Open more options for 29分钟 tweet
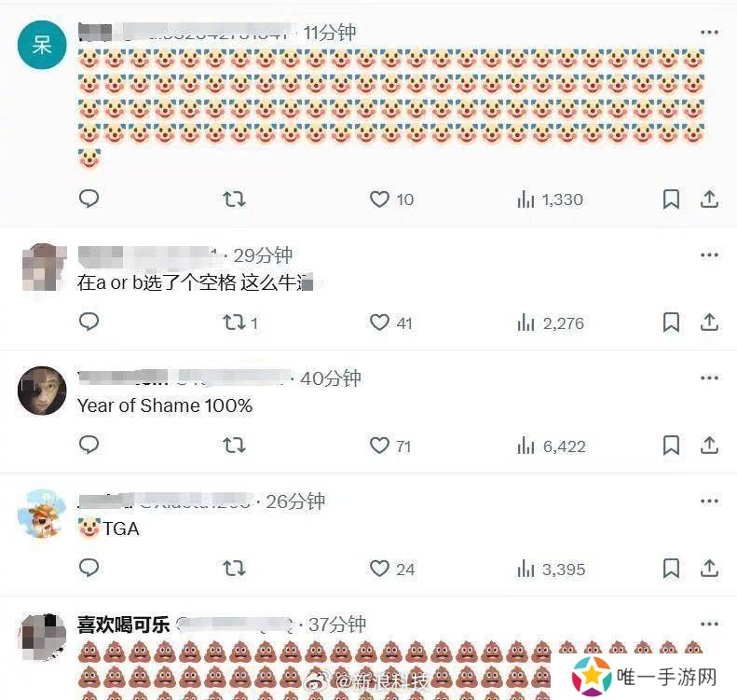 (x=709, y=255)
